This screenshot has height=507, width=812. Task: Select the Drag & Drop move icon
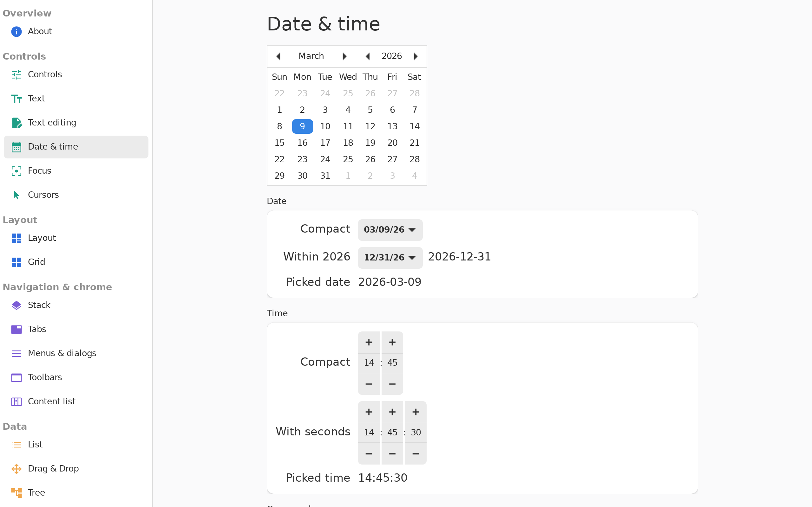[16, 469]
